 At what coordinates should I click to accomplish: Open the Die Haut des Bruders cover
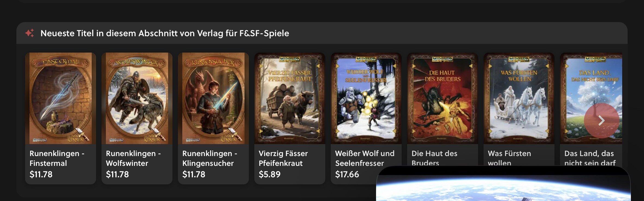point(443,98)
